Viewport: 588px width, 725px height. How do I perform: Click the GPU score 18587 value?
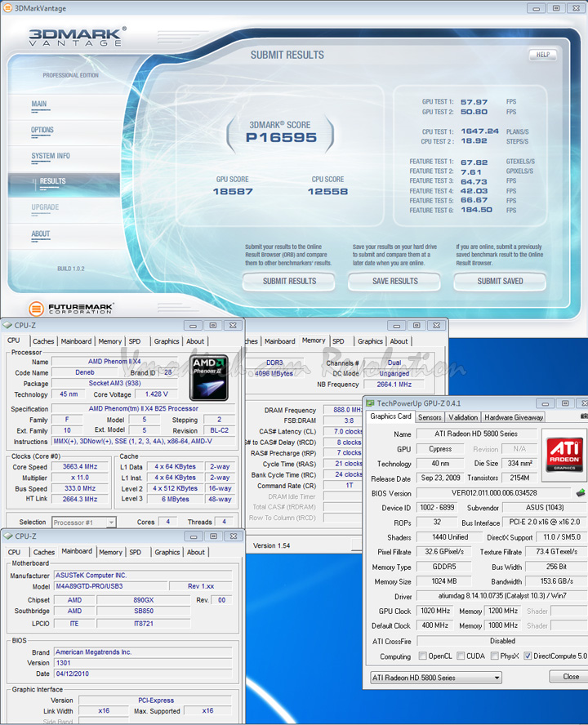tap(233, 191)
